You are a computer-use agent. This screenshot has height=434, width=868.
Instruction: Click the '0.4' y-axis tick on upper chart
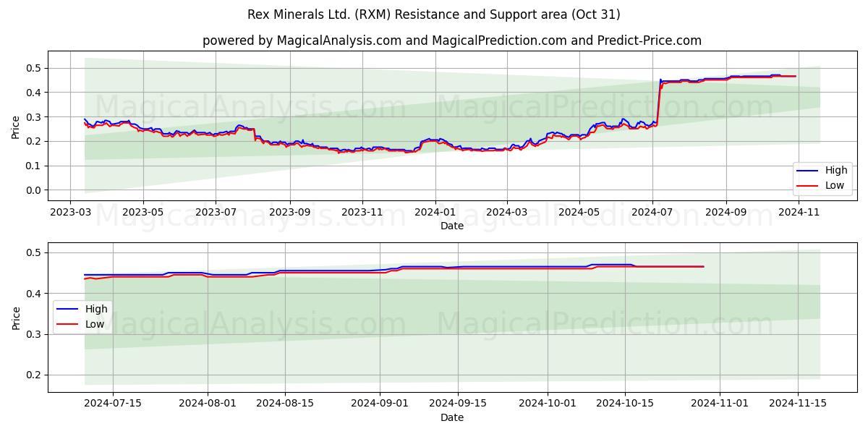(x=35, y=93)
